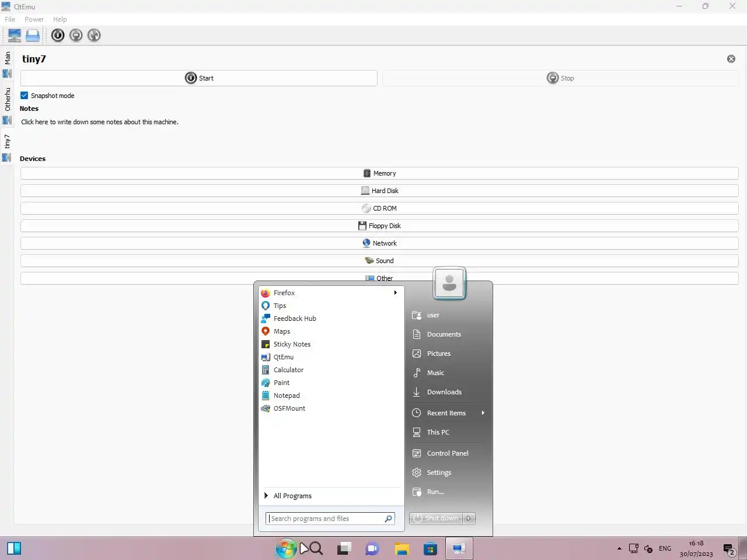Expand the CD ROM device section
Screen dimensions: 747x560
point(379,208)
